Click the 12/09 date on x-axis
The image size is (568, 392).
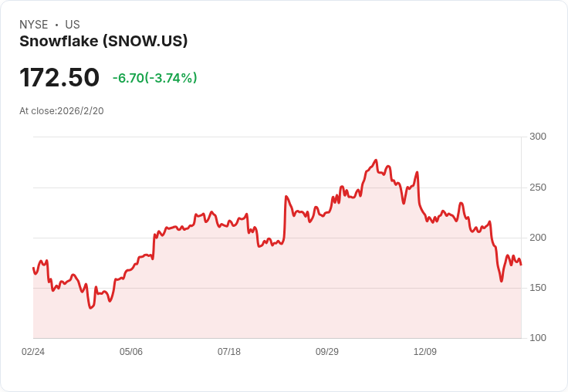[425, 352]
